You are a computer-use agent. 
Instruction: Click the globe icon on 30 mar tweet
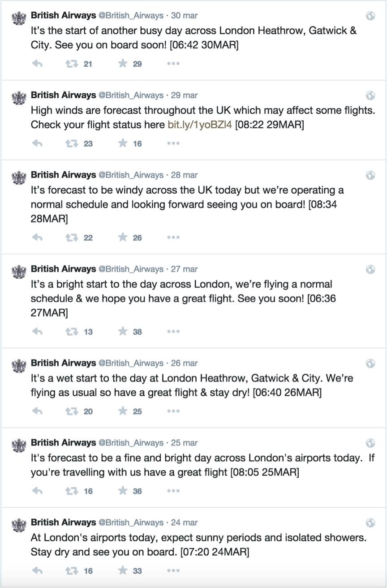tap(370, 16)
